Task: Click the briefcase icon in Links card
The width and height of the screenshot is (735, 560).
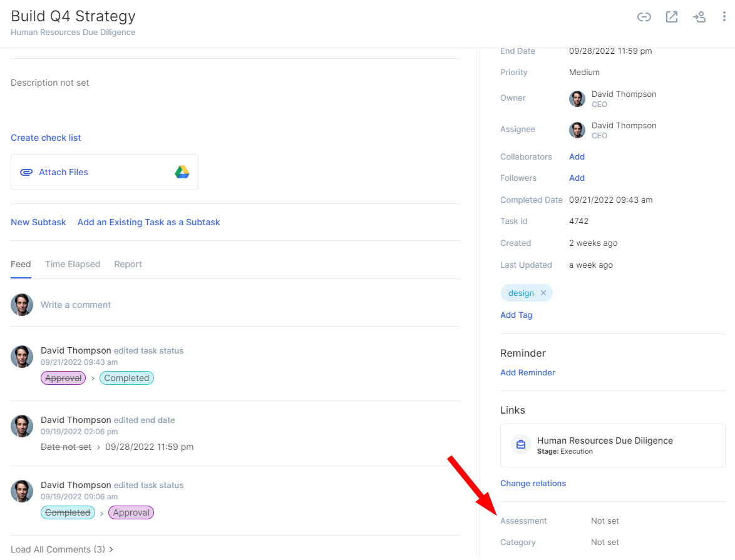Action: click(x=521, y=444)
